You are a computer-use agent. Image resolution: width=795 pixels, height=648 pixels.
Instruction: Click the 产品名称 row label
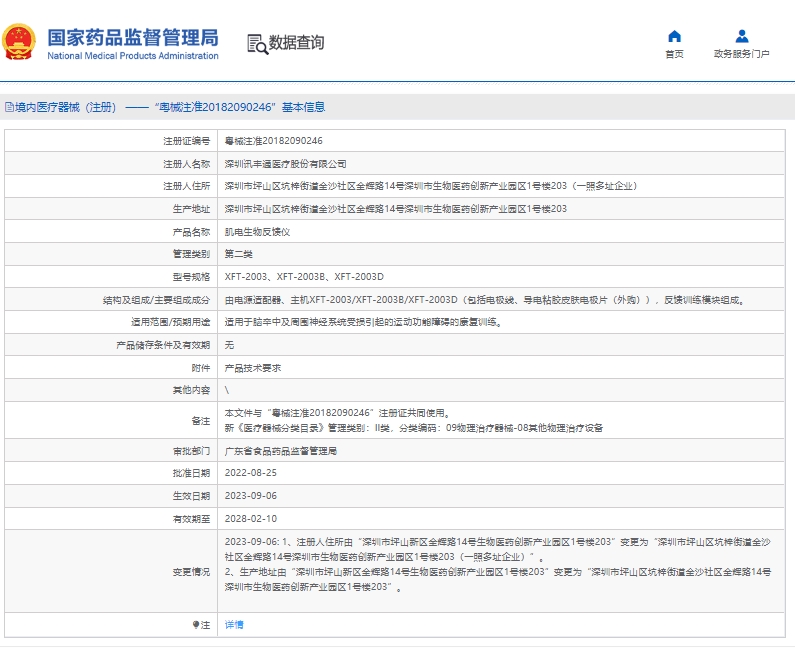(x=191, y=232)
